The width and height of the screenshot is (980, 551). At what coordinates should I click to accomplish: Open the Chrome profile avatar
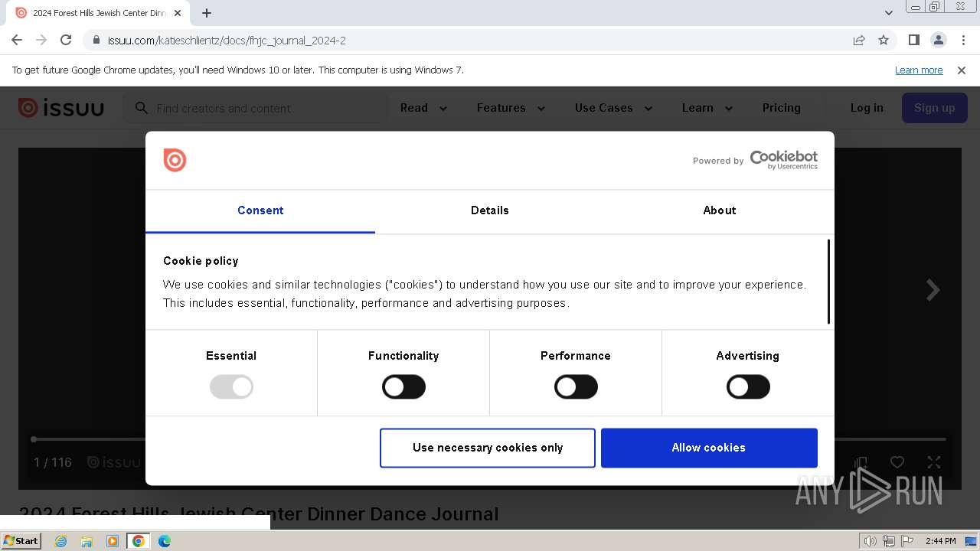coord(938,40)
